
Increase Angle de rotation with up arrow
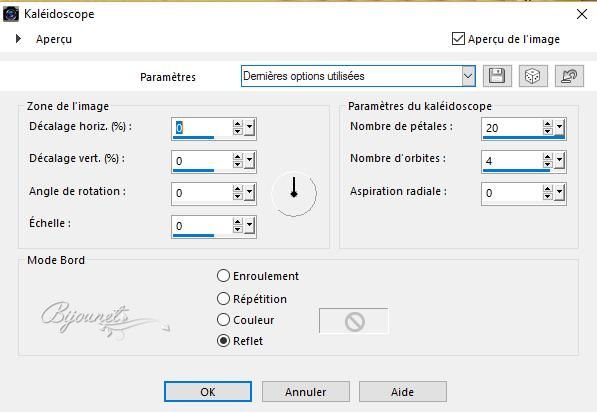click(238, 189)
